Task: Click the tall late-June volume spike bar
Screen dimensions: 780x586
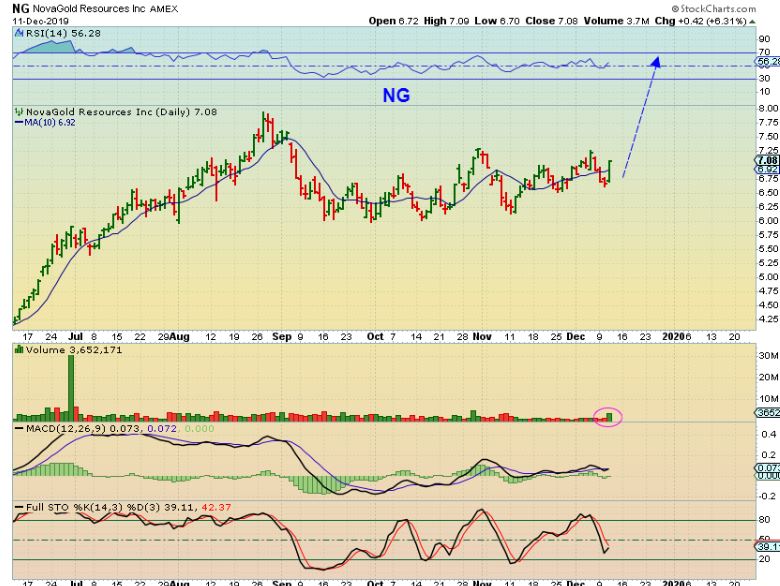Action: click(71, 389)
